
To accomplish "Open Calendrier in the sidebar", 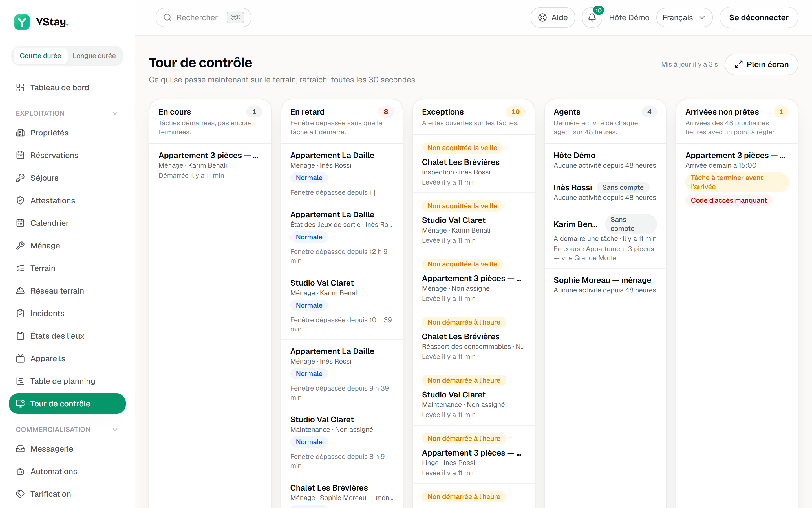I will pos(67,223).
